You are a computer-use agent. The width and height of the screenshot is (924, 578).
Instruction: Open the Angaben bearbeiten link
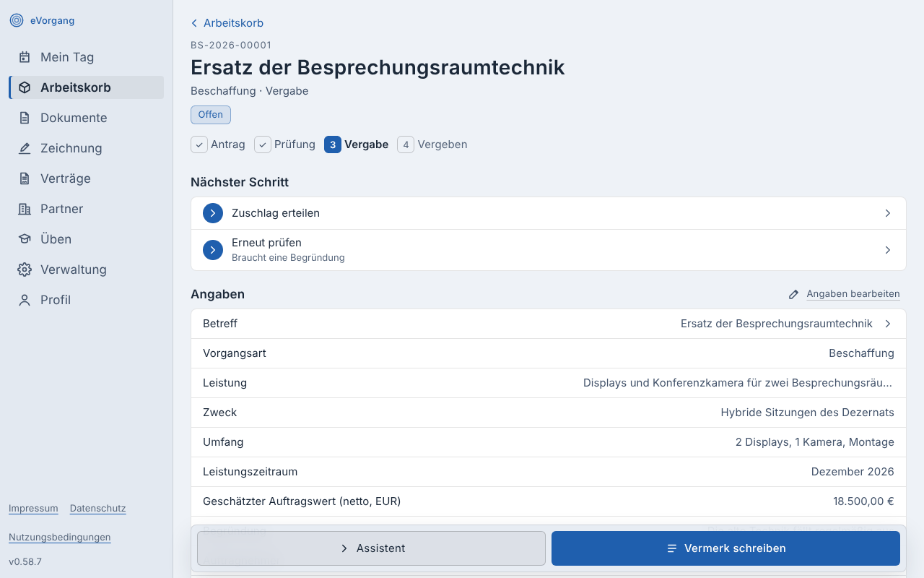(853, 294)
